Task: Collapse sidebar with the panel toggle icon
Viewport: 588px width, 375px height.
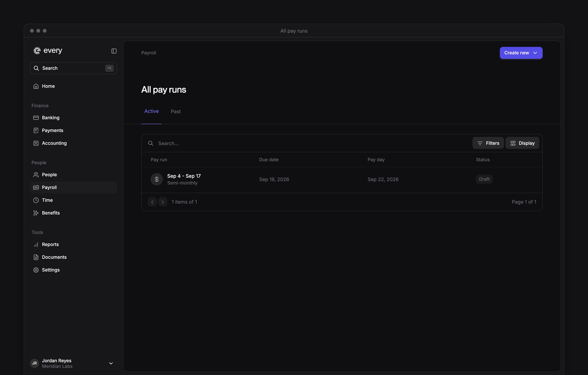Action: (x=114, y=51)
